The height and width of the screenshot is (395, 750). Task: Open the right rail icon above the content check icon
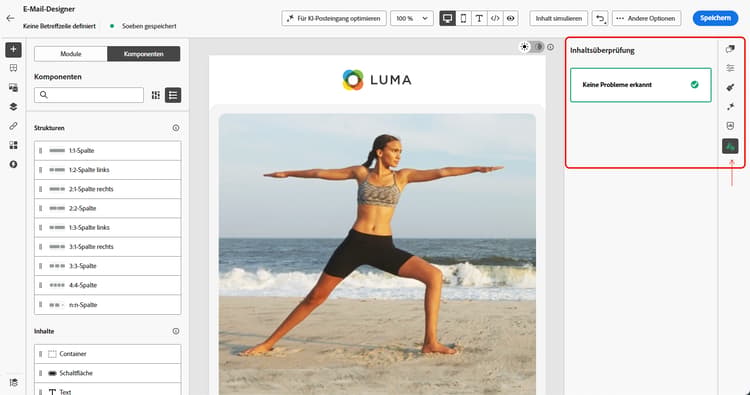[730, 126]
